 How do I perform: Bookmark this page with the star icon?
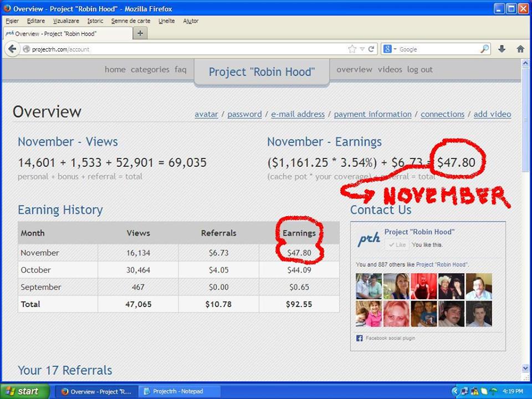(x=352, y=49)
